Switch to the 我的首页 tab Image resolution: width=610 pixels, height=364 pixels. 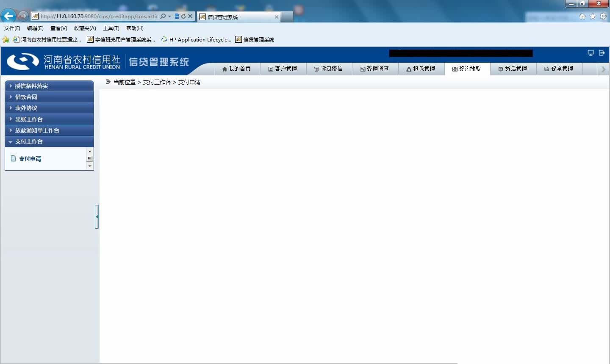[x=236, y=69]
